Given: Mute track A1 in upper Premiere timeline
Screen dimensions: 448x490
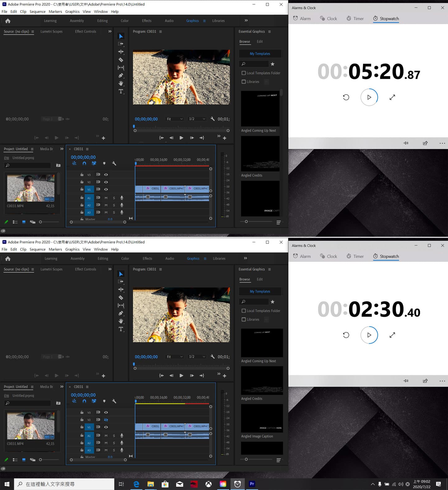Looking at the screenshot, I should coord(106,198).
